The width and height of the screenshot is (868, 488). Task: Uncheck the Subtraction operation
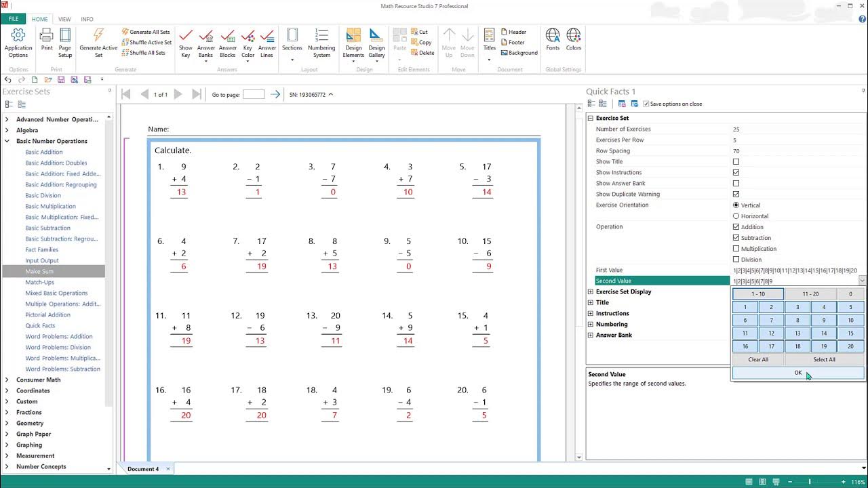[736, 237]
